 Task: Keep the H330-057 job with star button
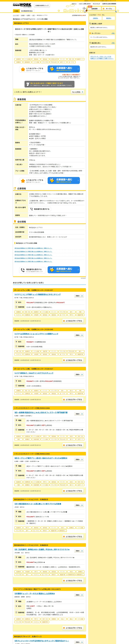73,321
